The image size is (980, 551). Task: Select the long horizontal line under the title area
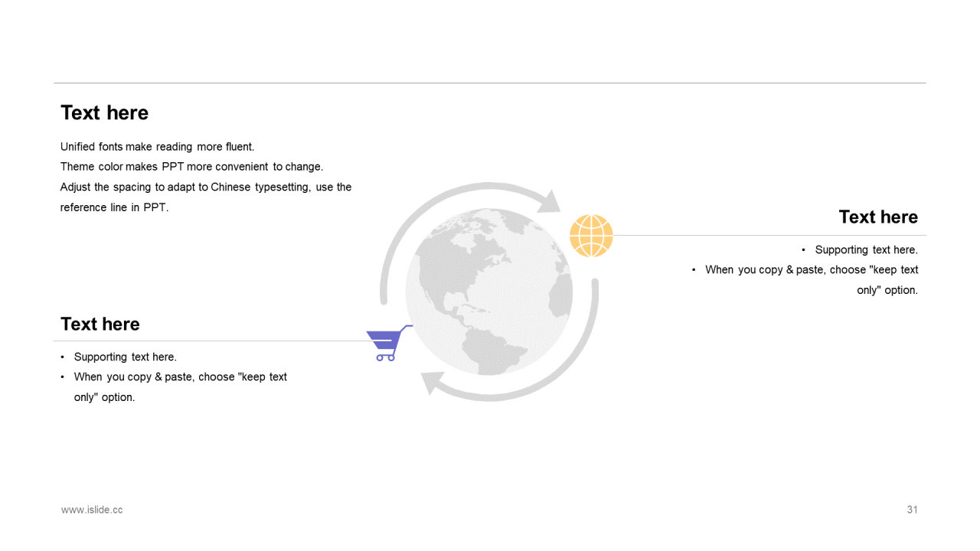click(x=490, y=83)
